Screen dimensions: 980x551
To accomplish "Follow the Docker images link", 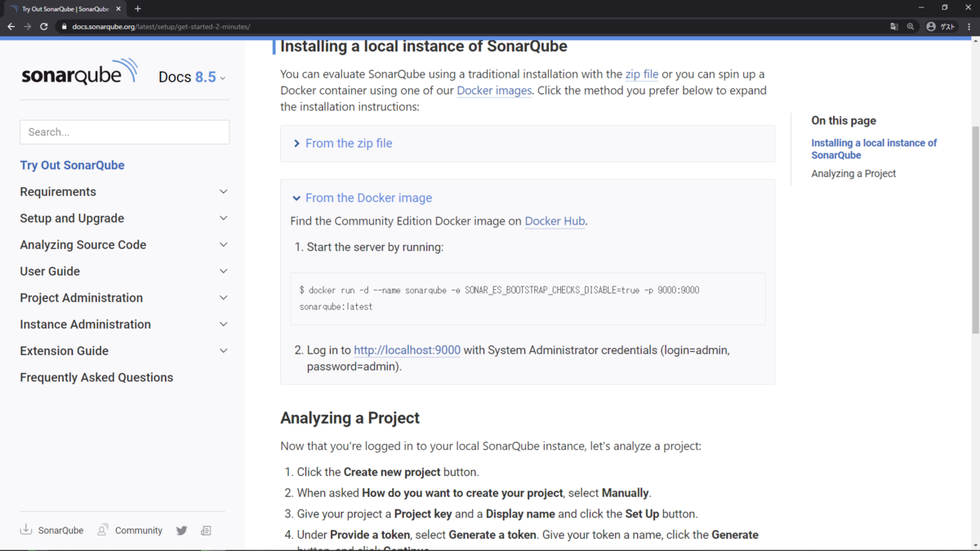I will [x=494, y=91].
